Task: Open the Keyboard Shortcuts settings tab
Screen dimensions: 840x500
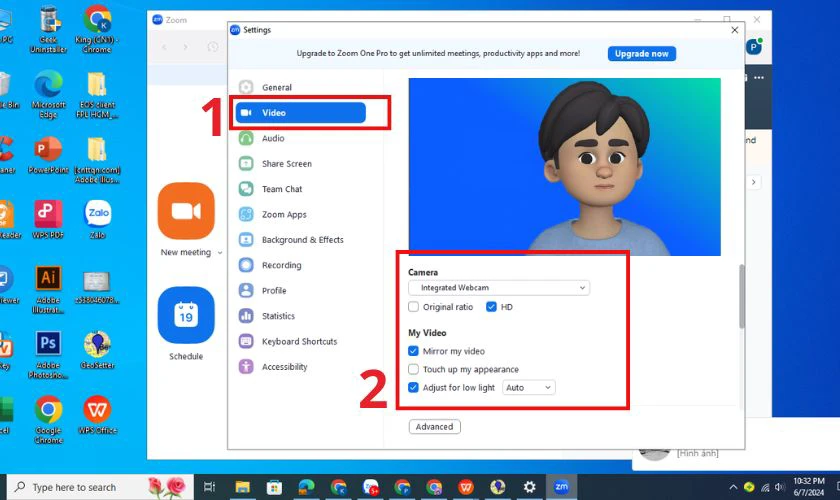Action: point(301,341)
